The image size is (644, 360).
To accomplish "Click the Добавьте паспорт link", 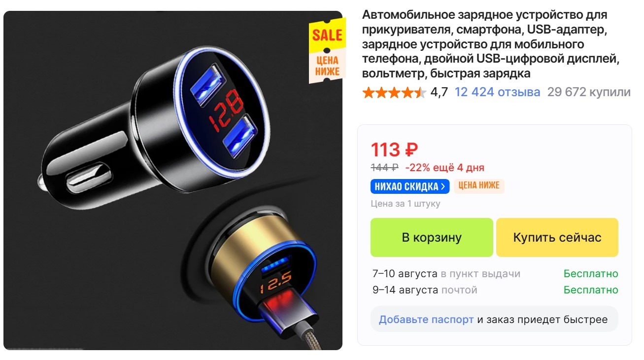I will 426,319.
